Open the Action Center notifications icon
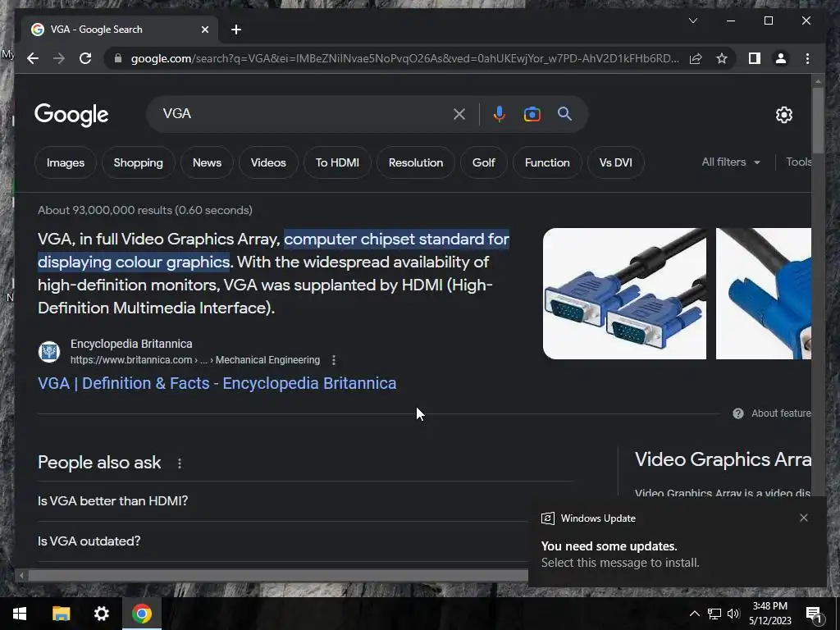This screenshot has height=630, width=840. (x=814, y=614)
